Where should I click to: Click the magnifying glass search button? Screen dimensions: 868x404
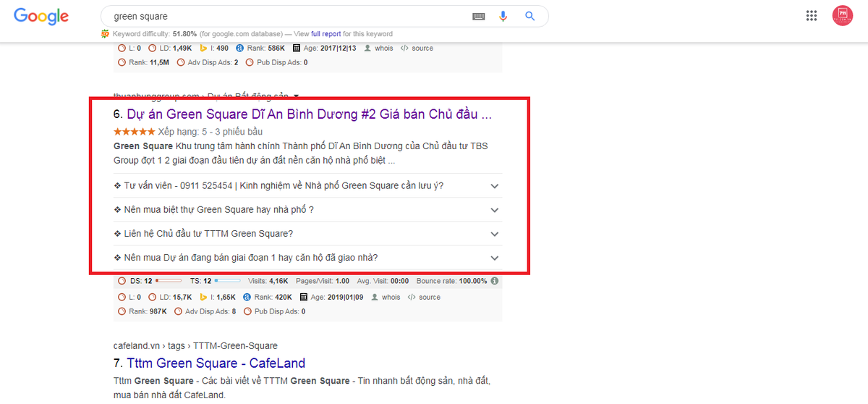point(529,16)
